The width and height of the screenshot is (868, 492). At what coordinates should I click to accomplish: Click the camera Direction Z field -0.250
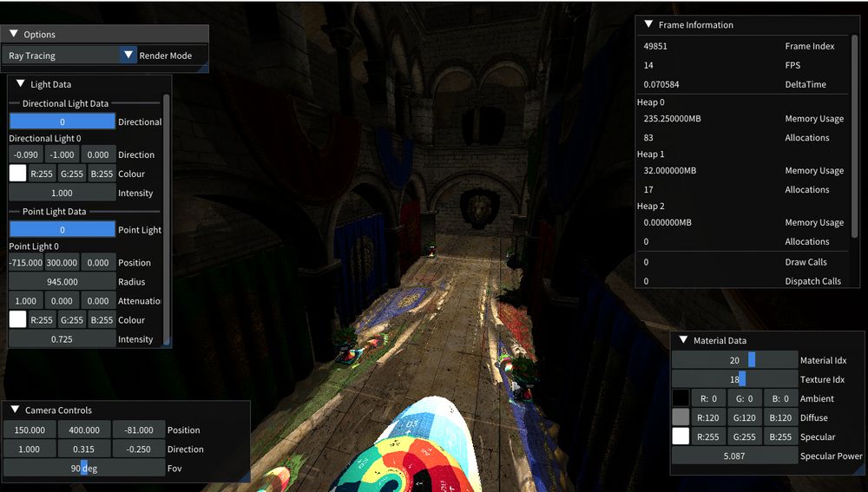pyautogui.click(x=139, y=449)
